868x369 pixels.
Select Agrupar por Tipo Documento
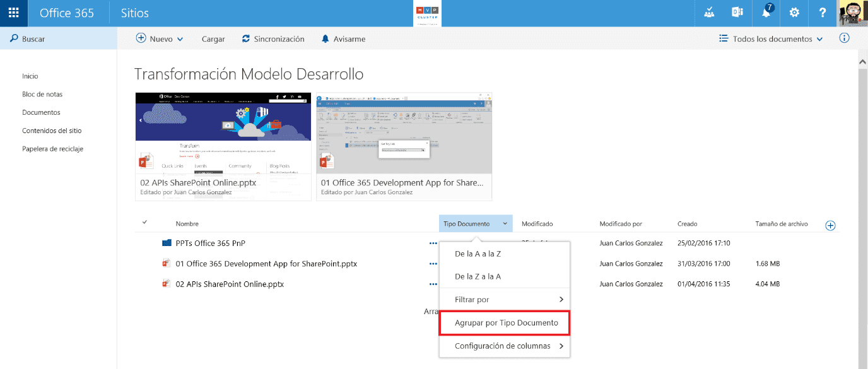(x=505, y=323)
